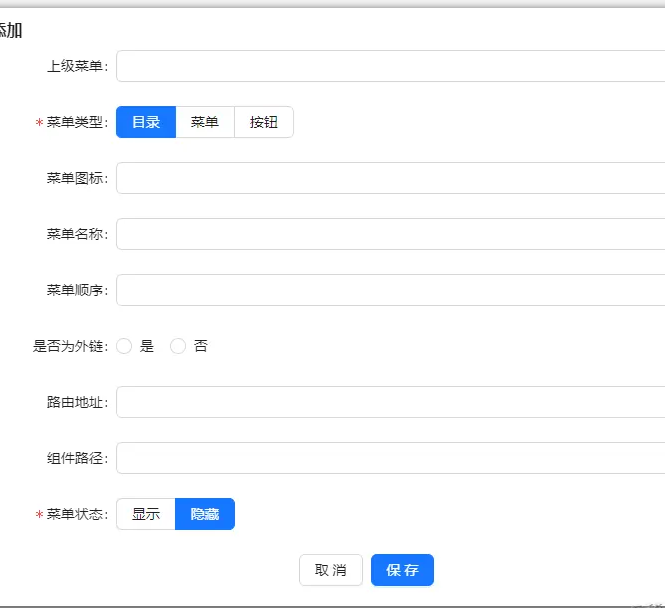Select 是 for external link option
Viewport: 665px width, 608px height.
125,346
